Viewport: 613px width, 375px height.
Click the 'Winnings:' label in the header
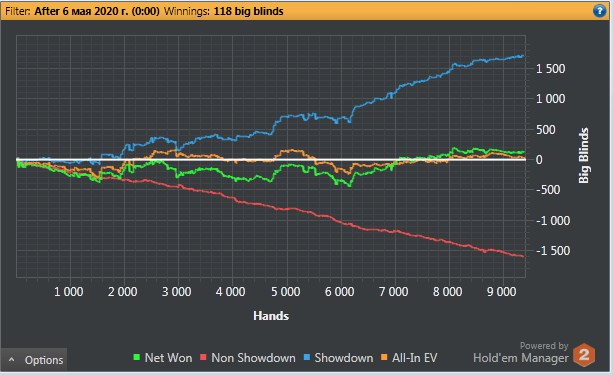coord(186,11)
